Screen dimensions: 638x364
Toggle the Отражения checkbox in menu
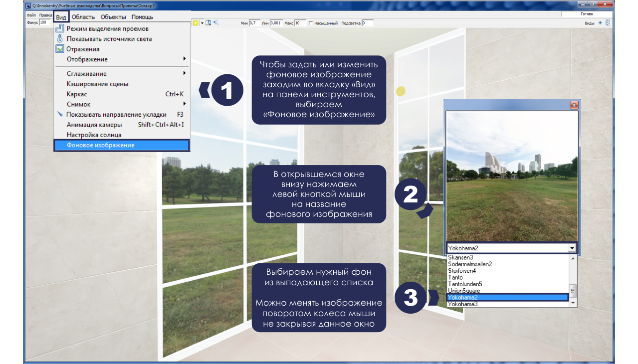60,49
